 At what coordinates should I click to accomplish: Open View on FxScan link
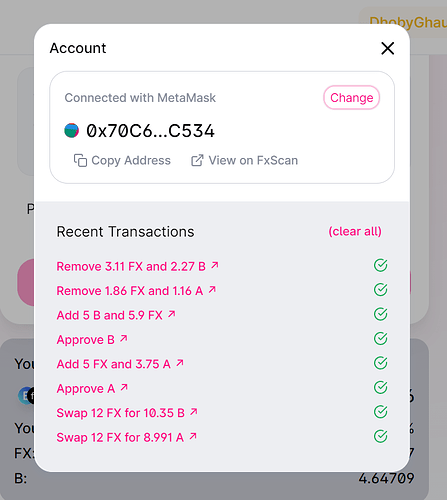[244, 160]
